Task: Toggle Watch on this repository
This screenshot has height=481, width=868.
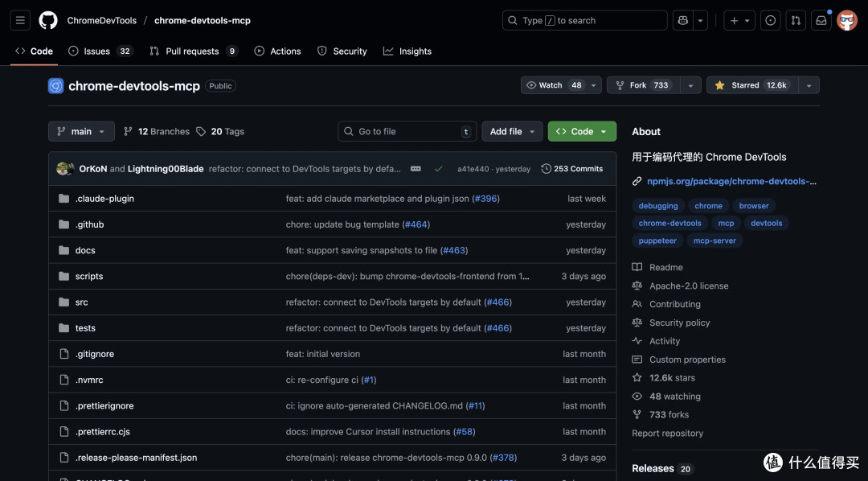Action: click(x=554, y=85)
